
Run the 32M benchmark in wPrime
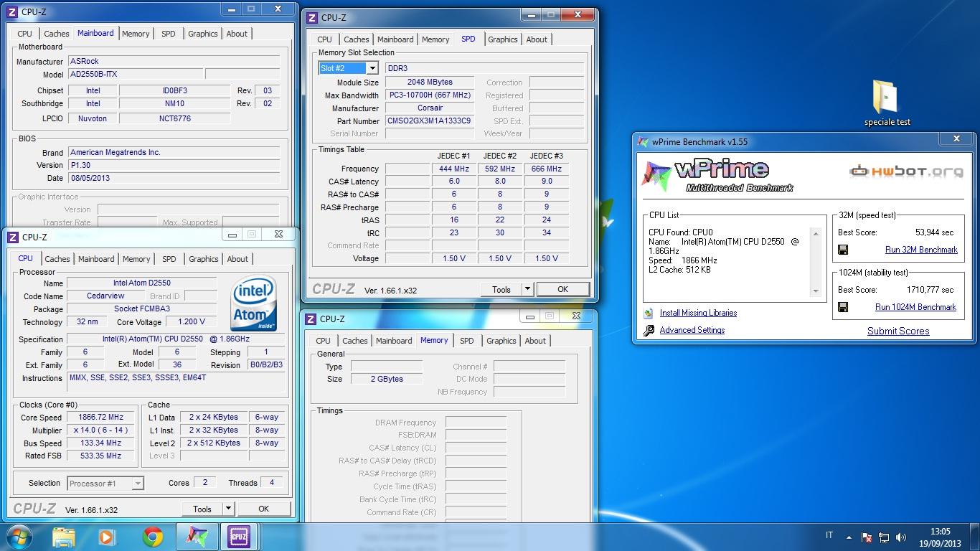coord(921,250)
